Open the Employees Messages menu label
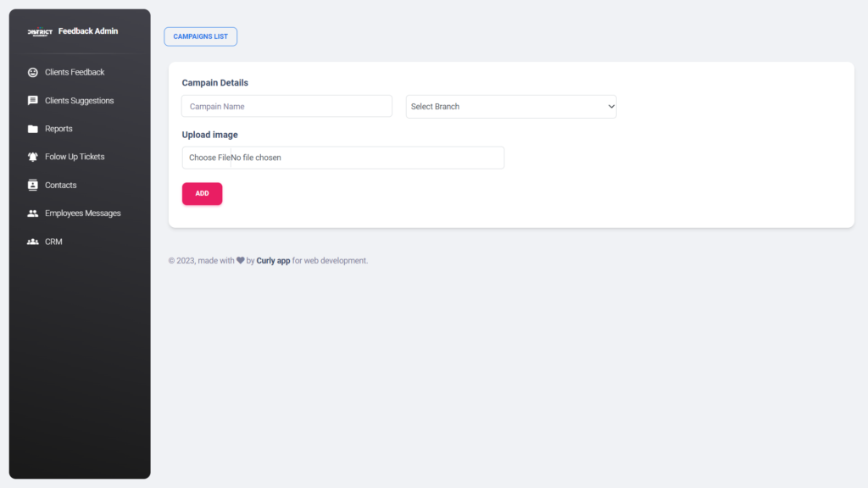The height and width of the screenshot is (488, 868). pyautogui.click(x=82, y=213)
